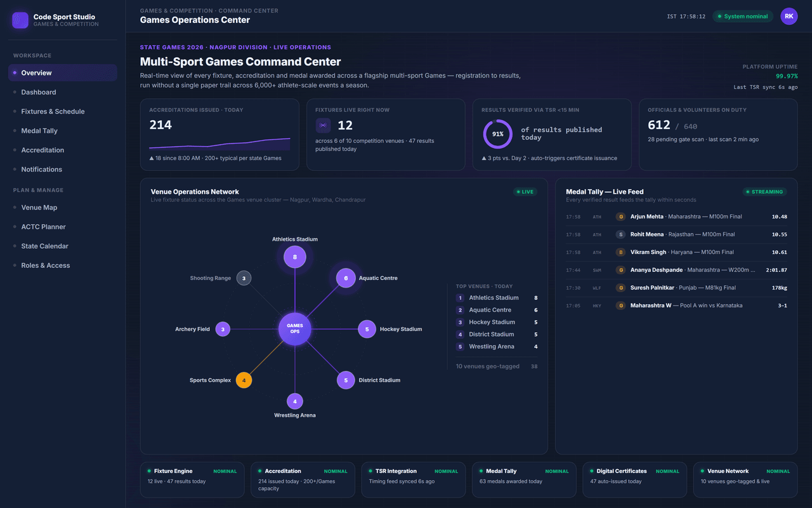Click the 99.97% platform uptime value
The height and width of the screenshot is (508, 812).
tap(787, 76)
